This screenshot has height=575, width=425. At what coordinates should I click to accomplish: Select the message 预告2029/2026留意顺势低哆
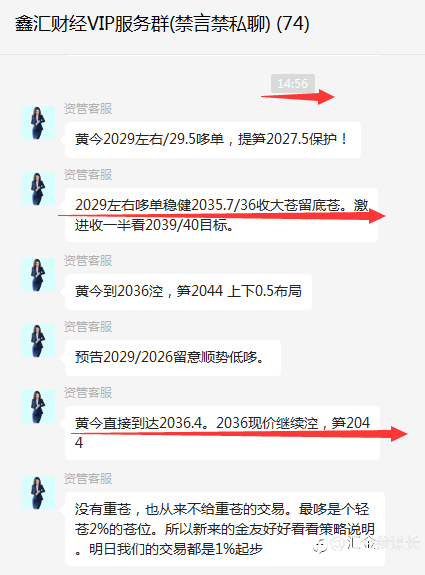(173, 358)
